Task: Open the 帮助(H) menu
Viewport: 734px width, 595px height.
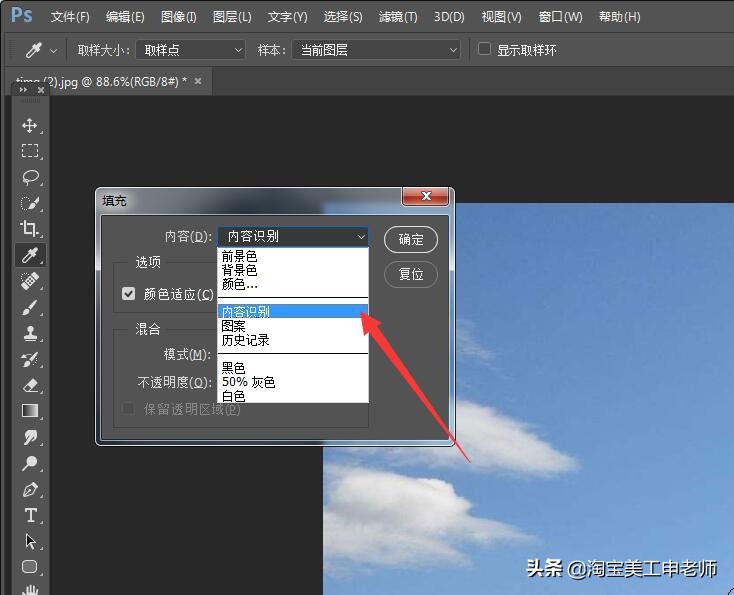Action: (x=619, y=17)
